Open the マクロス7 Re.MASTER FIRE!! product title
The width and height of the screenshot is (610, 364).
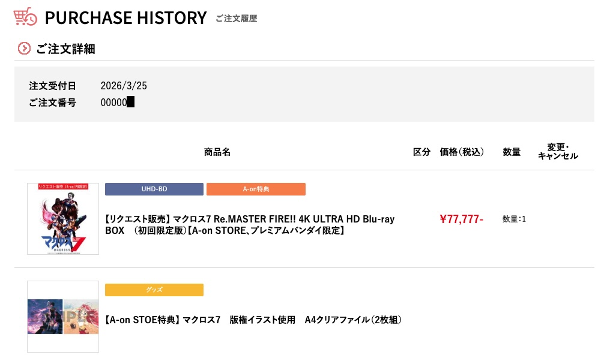coord(250,224)
